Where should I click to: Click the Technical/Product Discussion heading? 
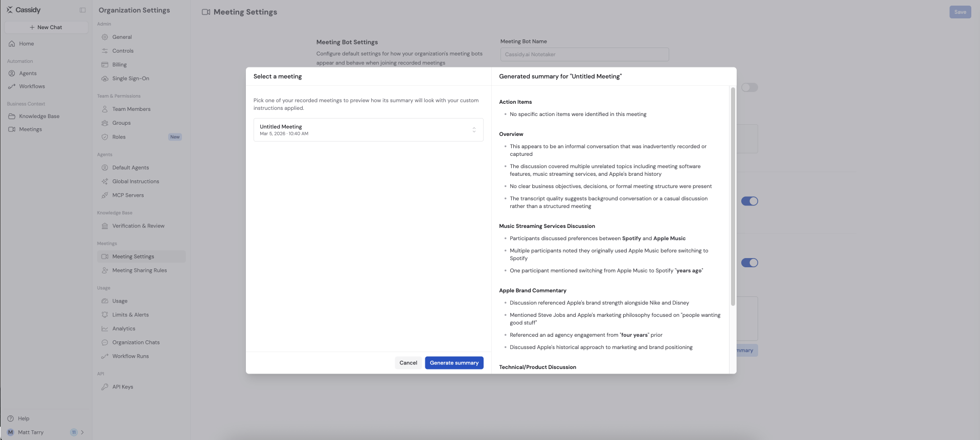click(537, 367)
